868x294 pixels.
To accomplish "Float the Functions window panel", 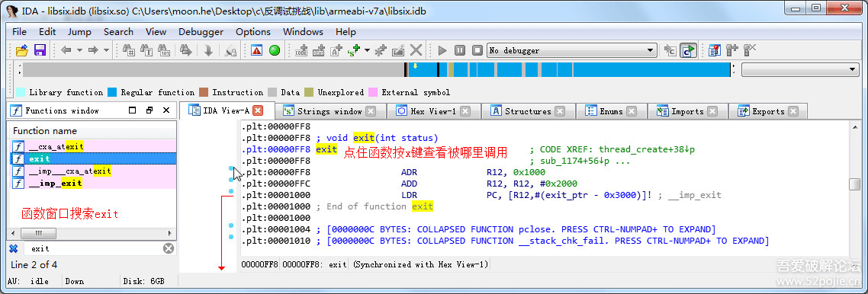I will [x=149, y=110].
